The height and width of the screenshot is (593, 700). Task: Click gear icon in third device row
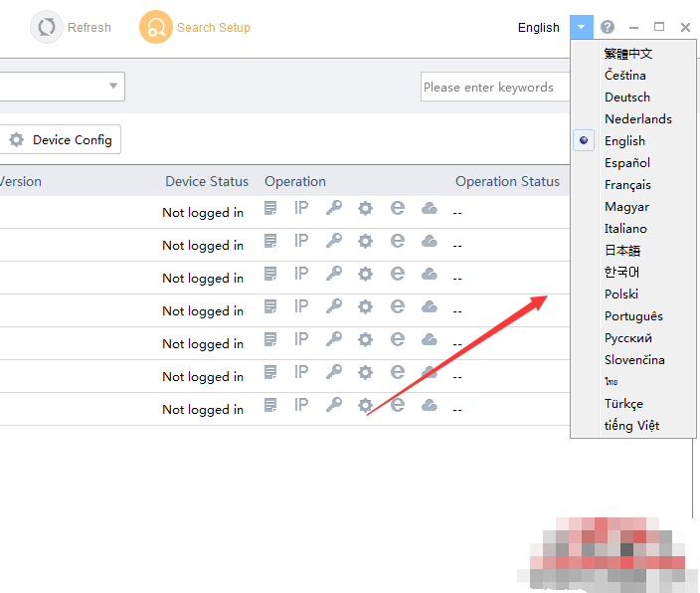(365, 274)
